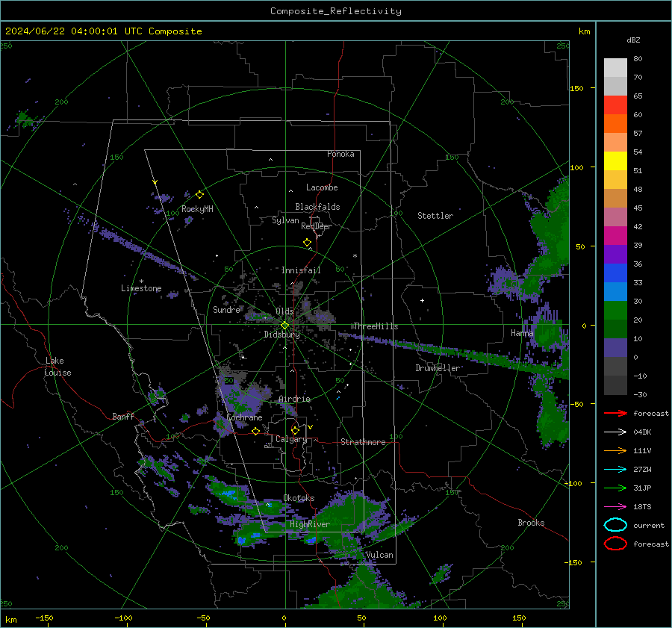
Task: Select the purple 36 dBZ color swatch
Action: point(615,254)
